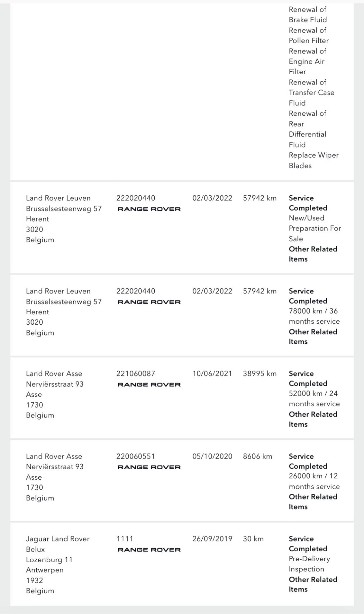The image size is (364, 614).
Task: Expand Other Related Items for Preparation For Sale
Action: 313,254
